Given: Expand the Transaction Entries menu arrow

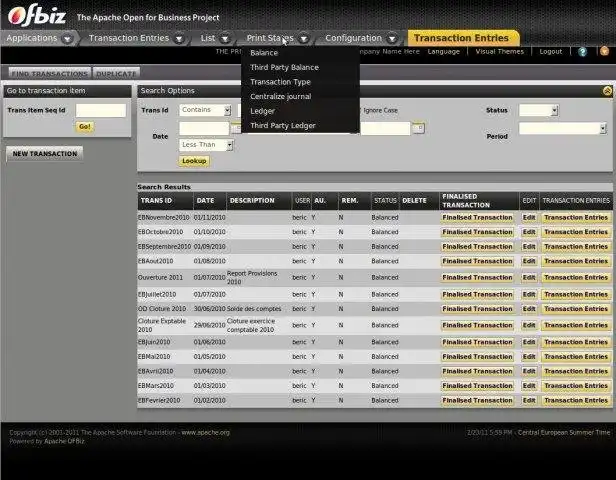Looking at the screenshot, I should tap(180, 38).
